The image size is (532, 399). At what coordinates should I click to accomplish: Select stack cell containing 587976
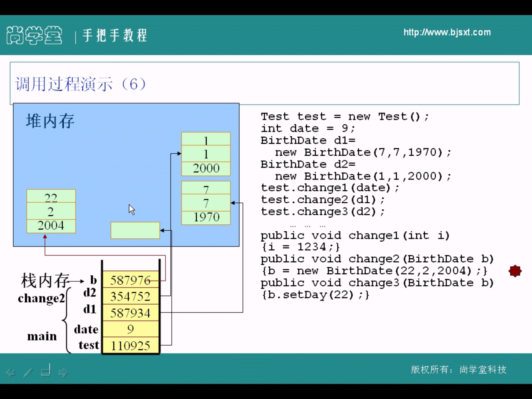130,280
